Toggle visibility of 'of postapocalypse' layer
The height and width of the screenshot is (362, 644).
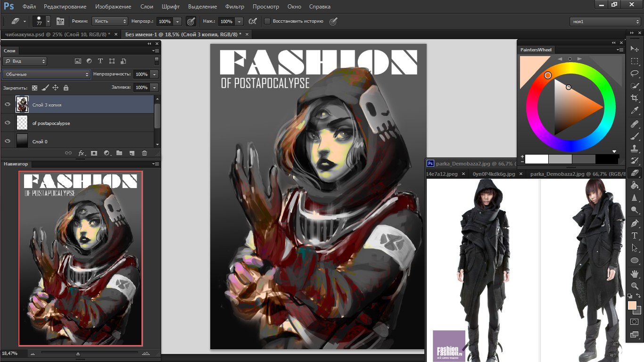point(8,123)
